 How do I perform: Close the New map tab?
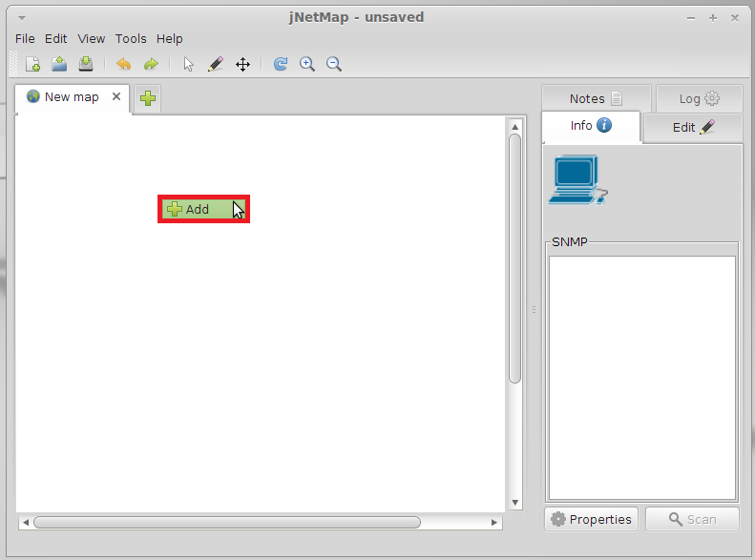pos(116,96)
